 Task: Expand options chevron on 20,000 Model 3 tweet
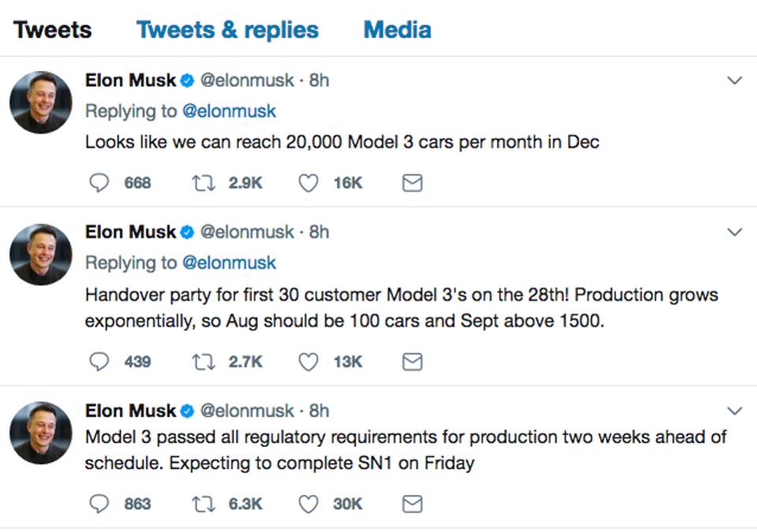734,80
